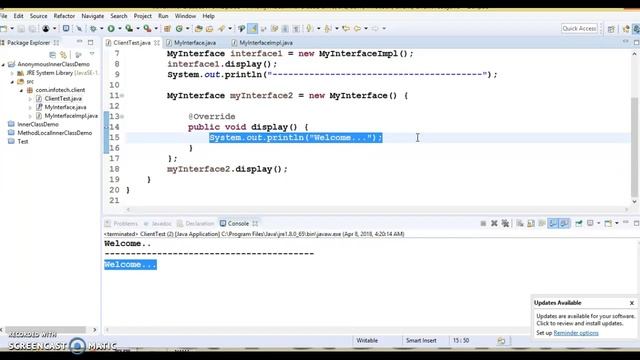Toggle console Scroll Lock
The height and width of the screenshot is (360, 640).
pos(531,223)
